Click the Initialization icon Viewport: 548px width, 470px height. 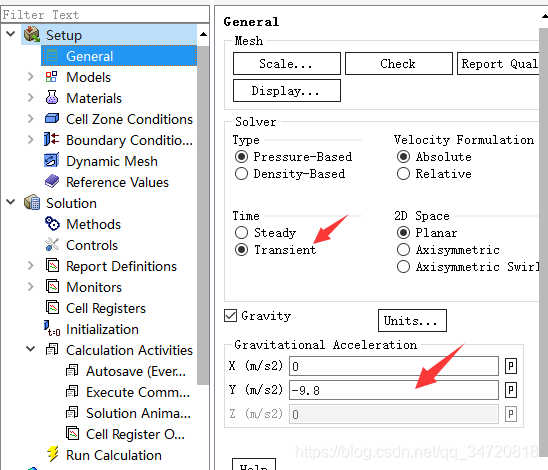[52, 328]
